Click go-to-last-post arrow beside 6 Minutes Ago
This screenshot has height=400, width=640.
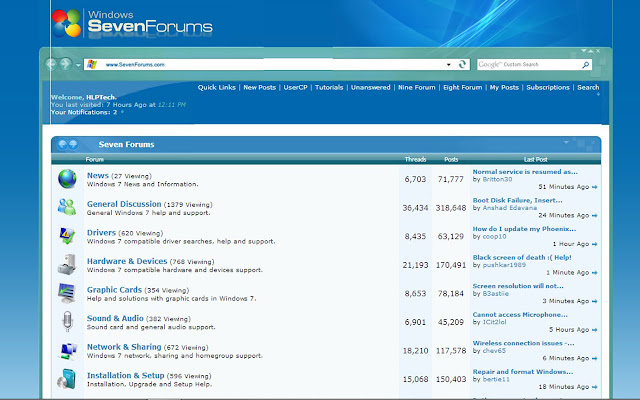tap(594, 358)
